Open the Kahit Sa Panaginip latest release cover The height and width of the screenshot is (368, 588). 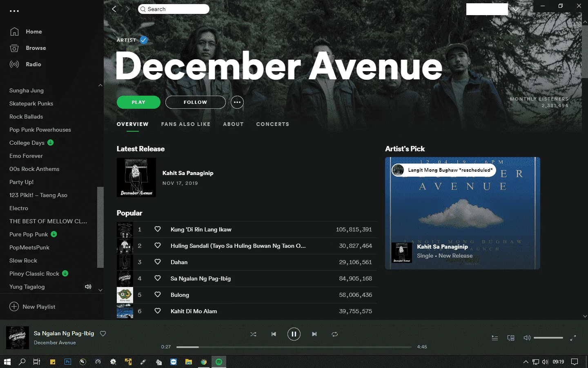tap(136, 177)
